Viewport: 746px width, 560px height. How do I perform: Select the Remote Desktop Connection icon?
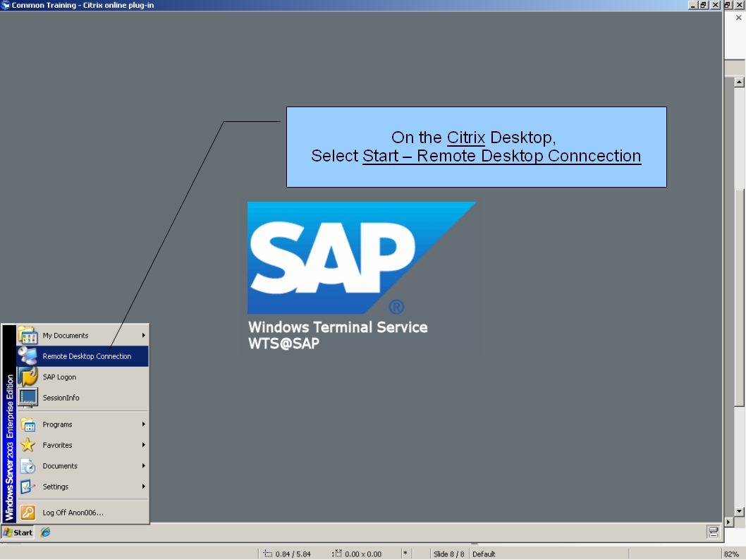pos(28,356)
